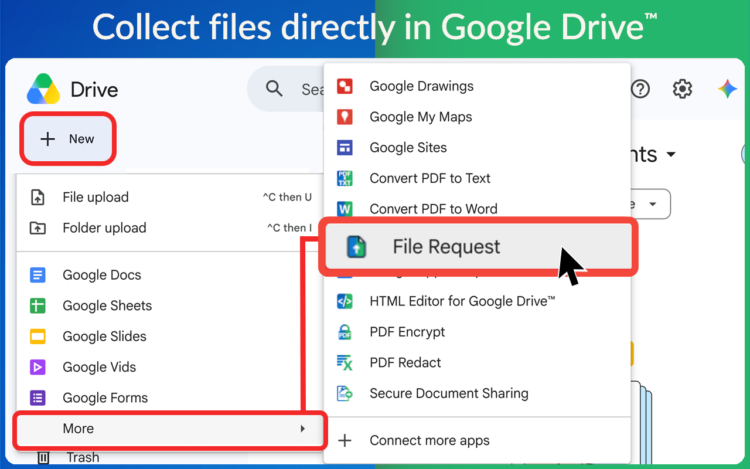Create a new Google Forms file
750x469 pixels.
click(x=170, y=397)
